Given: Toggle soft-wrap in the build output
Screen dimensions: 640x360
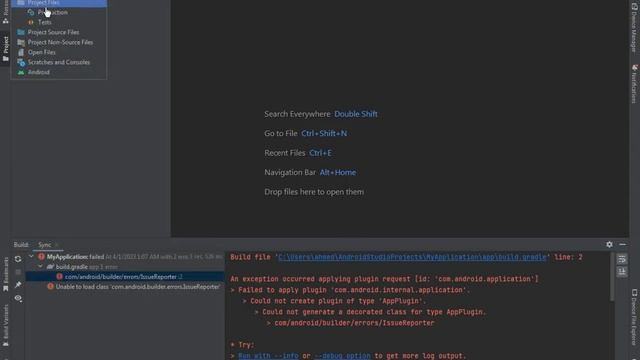Looking at the screenshot, I should pyautogui.click(x=622, y=259).
